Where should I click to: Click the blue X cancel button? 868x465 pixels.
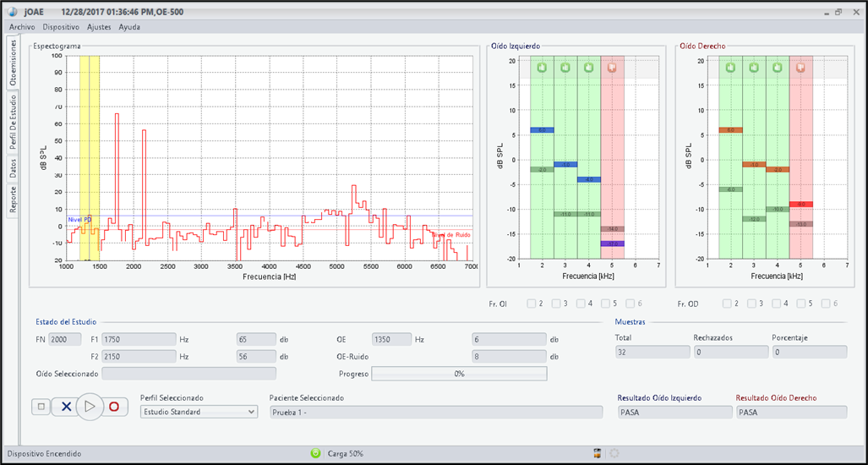(66, 407)
